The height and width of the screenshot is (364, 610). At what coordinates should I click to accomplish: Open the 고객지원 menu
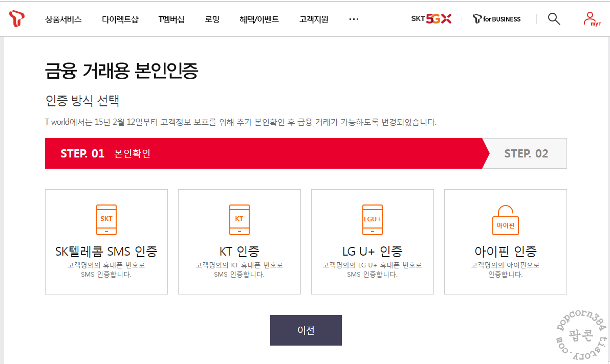(x=314, y=19)
